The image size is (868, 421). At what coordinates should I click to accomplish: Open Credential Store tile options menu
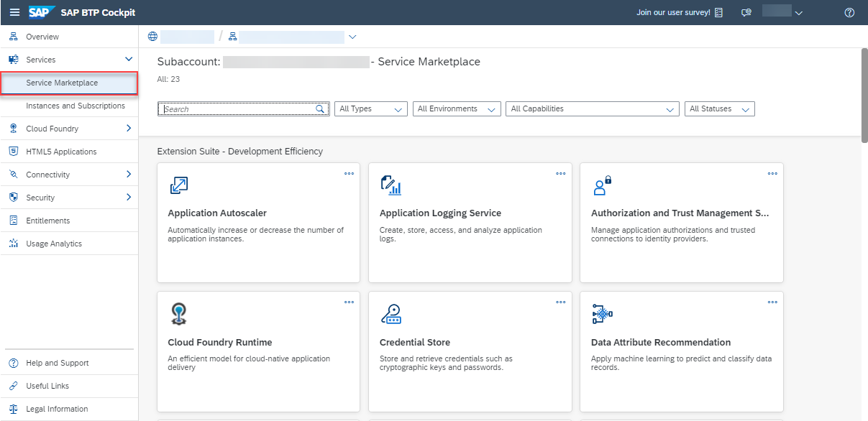click(x=561, y=302)
